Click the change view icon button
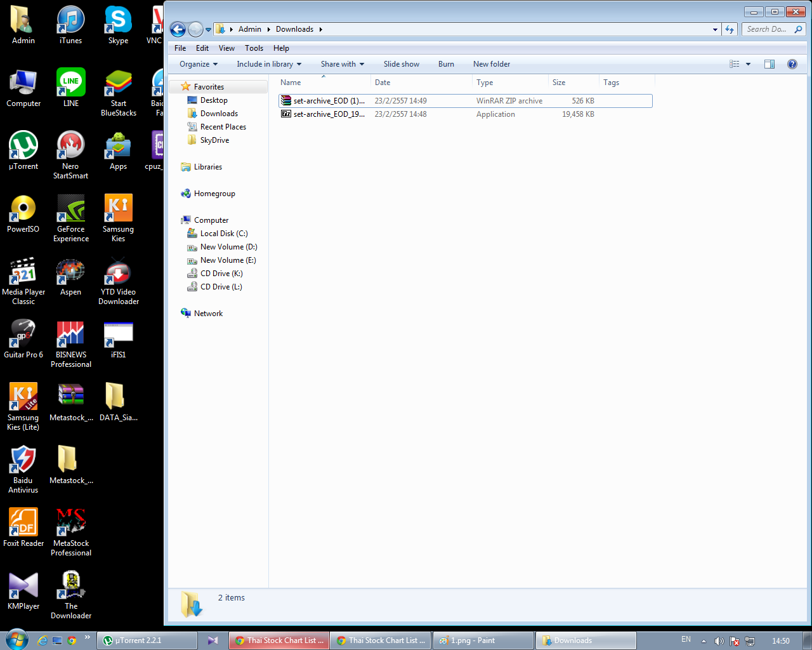This screenshot has height=650, width=812. [735, 64]
